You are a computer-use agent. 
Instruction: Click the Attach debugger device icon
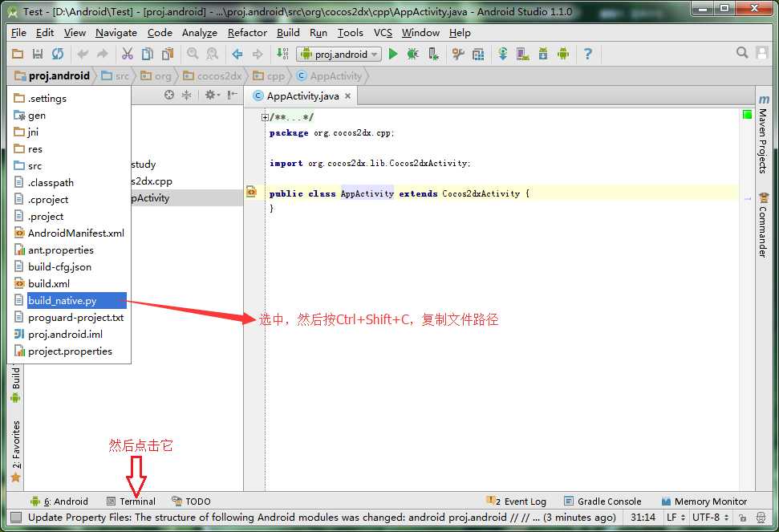433,54
